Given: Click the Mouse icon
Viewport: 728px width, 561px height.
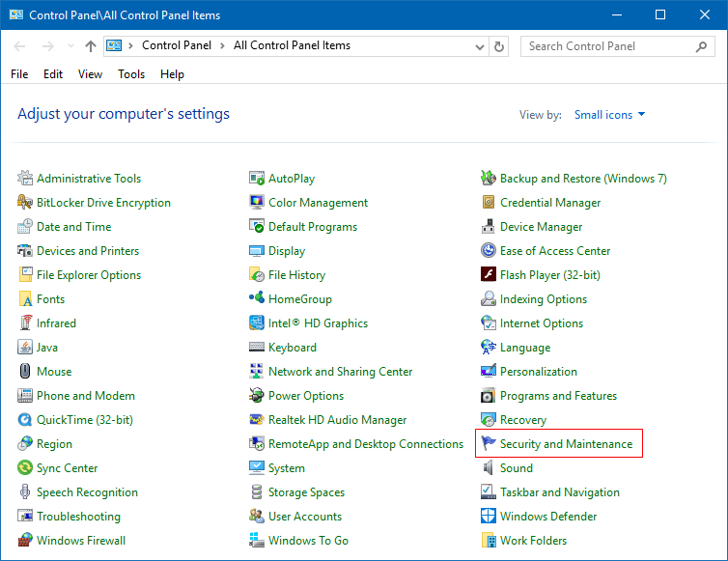Looking at the screenshot, I should [25, 371].
